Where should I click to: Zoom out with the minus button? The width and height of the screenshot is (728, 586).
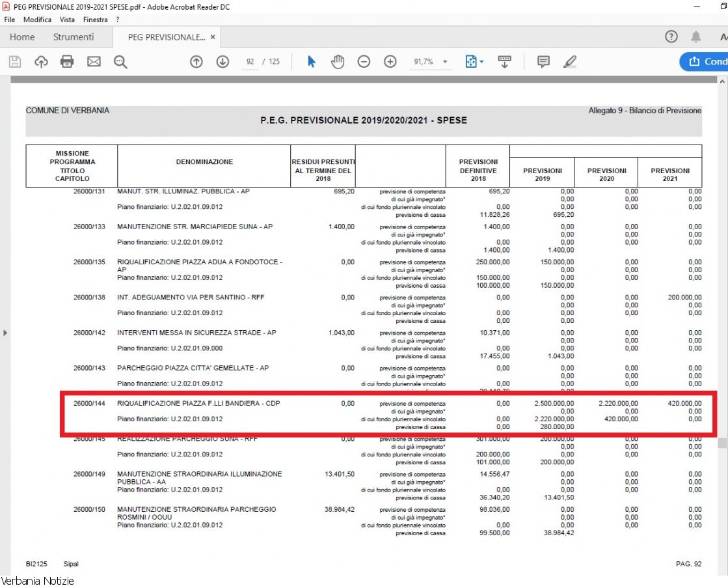(x=364, y=62)
